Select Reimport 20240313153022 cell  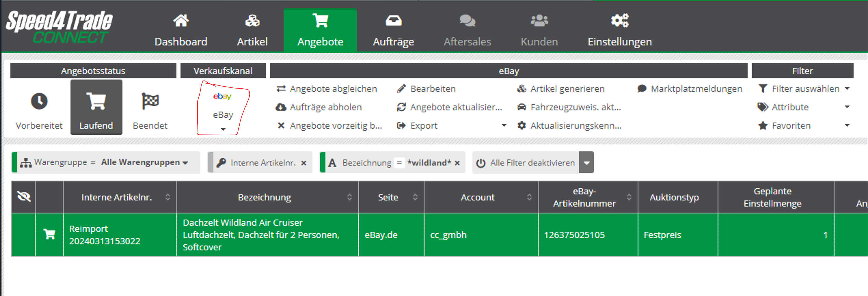point(120,235)
